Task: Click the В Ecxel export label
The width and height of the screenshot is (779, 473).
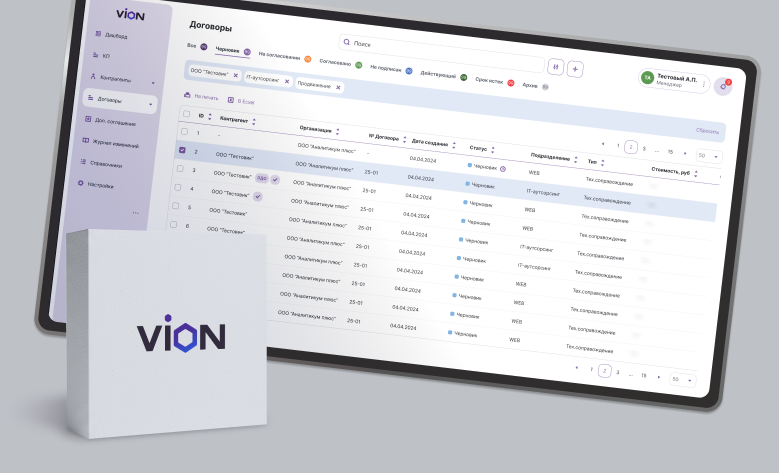Action: tap(246, 101)
